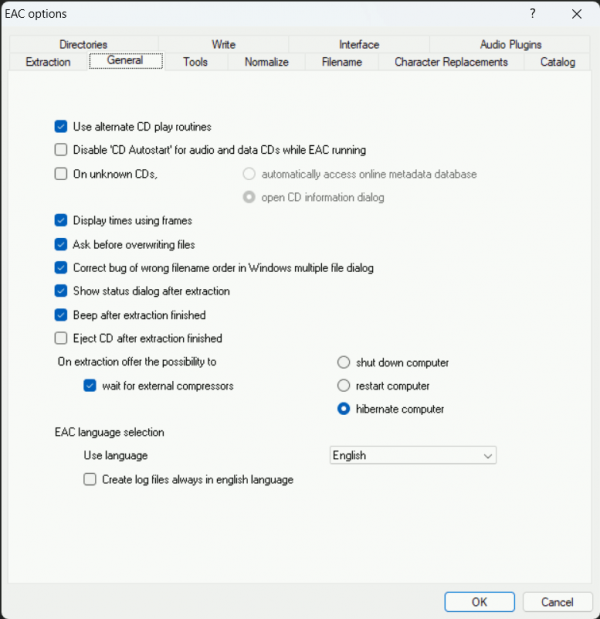Disable Use alternate CD play routines
The image size is (600, 619).
point(61,127)
